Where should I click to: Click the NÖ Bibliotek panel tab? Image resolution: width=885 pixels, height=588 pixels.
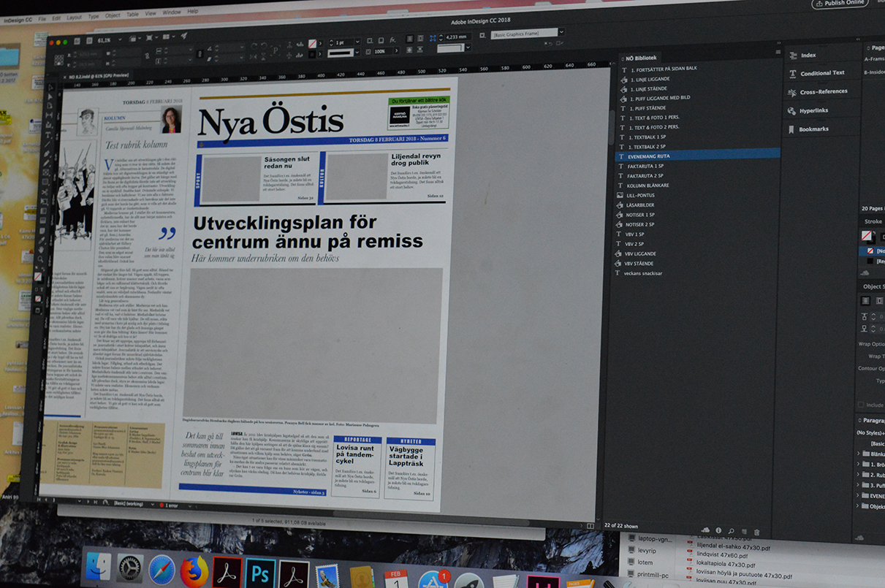tap(640, 57)
